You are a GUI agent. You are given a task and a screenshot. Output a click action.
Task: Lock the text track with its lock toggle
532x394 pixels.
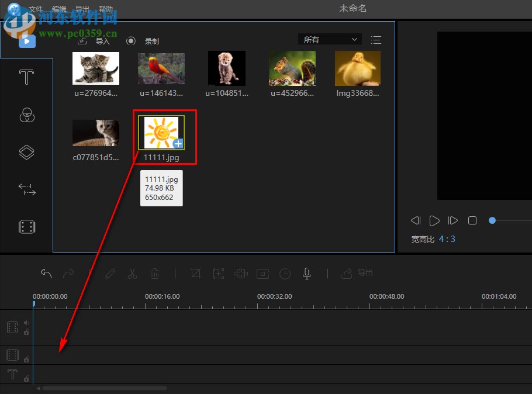tap(26, 378)
